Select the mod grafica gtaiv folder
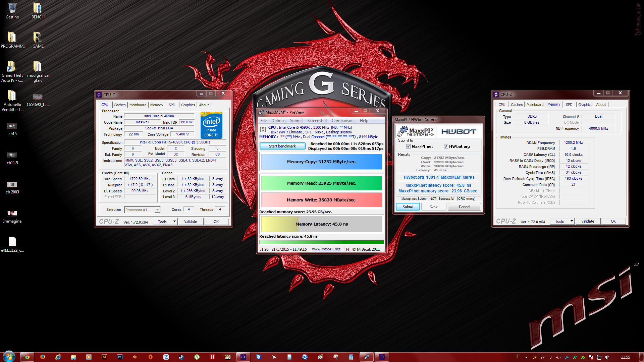 (38, 71)
